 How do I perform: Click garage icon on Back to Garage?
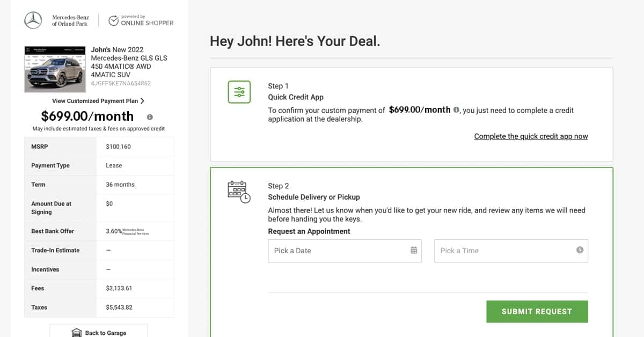point(77,333)
